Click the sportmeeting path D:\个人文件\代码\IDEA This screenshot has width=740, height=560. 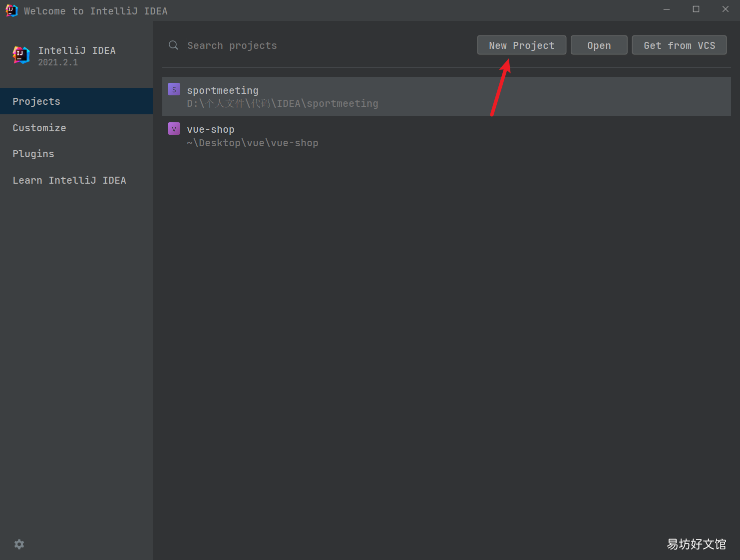pos(283,103)
